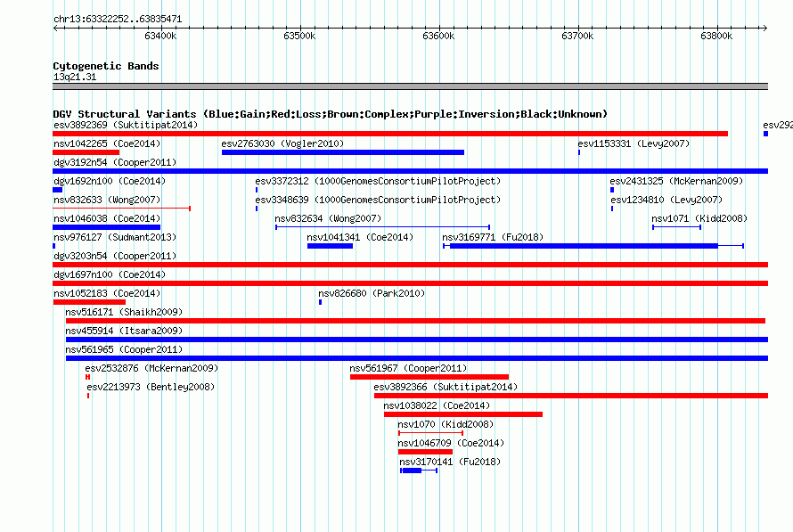Screen dimensions: 793x532
Task: Click the 13q21.31 cytogenetic band bar
Action: pos(411,86)
